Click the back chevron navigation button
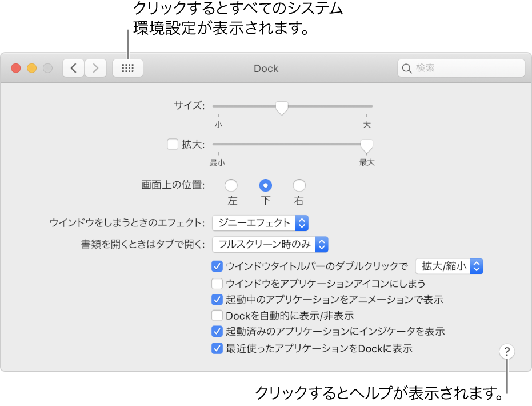 (x=73, y=68)
